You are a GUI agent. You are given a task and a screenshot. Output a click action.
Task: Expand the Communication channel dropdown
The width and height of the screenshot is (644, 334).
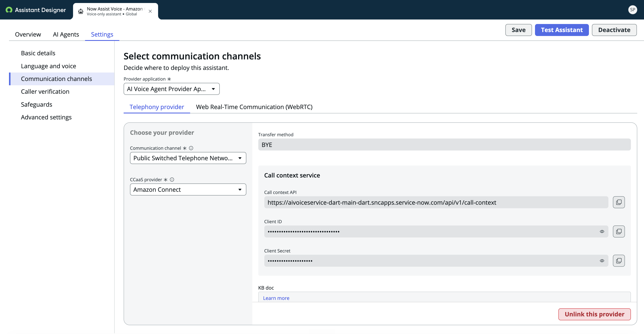pos(188,158)
